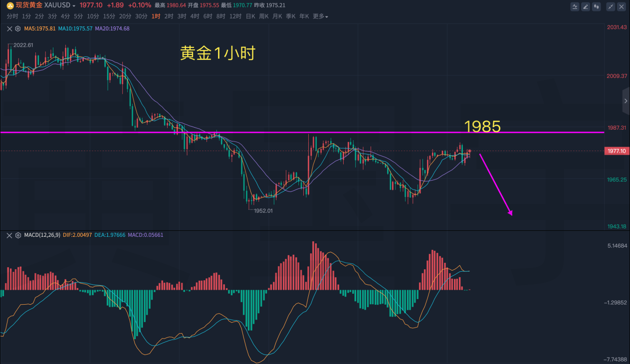Viewport: 630px width, 364px height.
Task: Click the collapse/exit fullscreen arrows icon
Action: coord(611,6)
